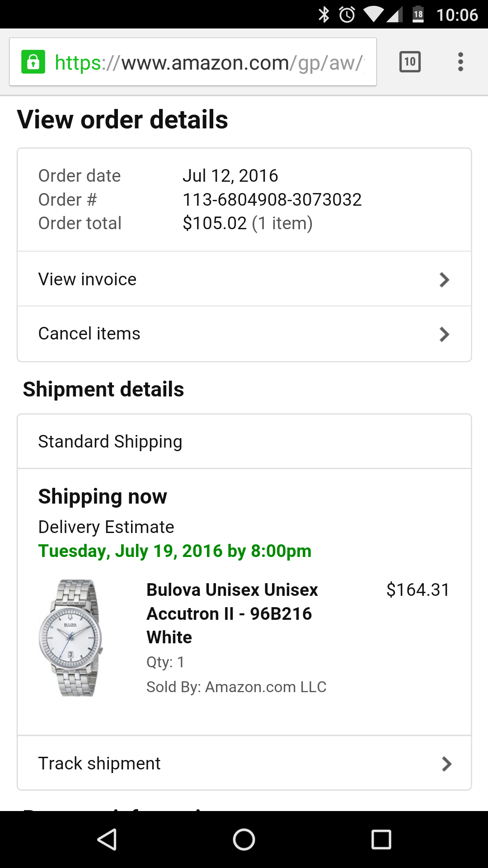This screenshot has width=488, height=868.
Task: Tap the Track shipment chevron arrow
Action: pyautogui.click(x=446, y=764)
